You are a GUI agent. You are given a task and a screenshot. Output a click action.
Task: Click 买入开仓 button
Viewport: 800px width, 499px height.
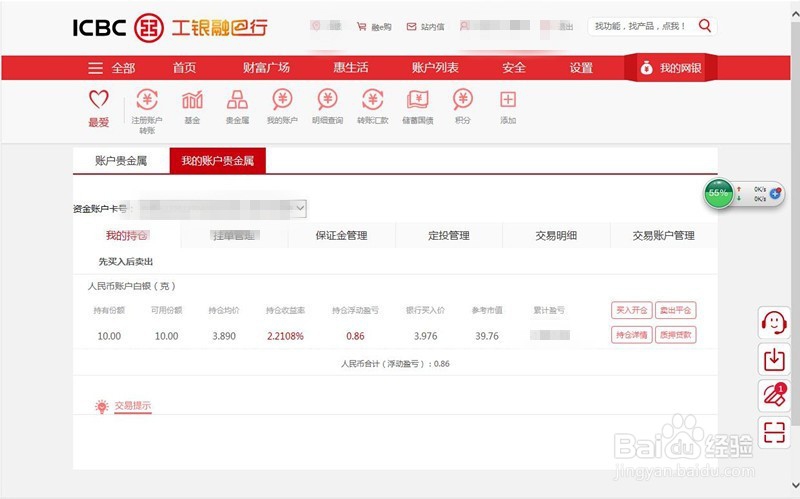(x=632, y=310)
